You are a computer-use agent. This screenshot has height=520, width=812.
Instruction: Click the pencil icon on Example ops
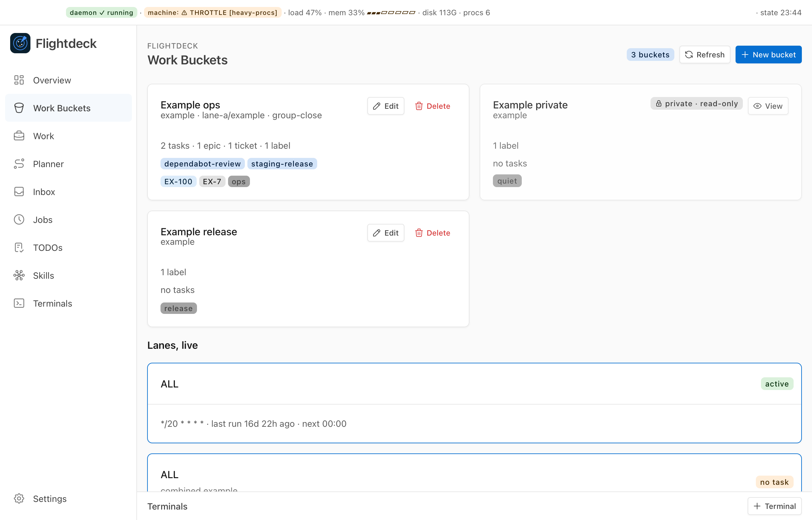377,106
